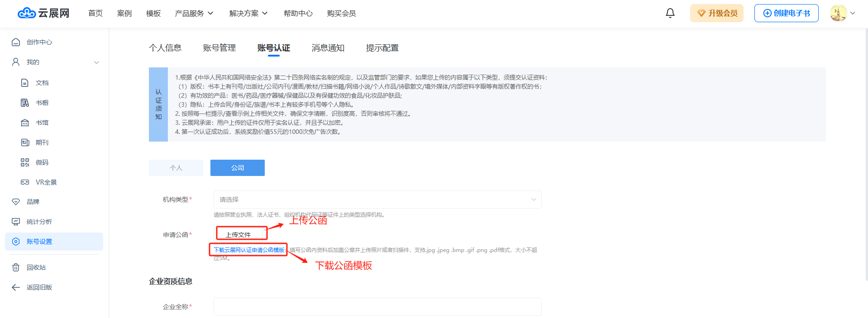The image size is (868, 318).
Task: Open the 微码 QR code icon
Action: point(25,162)
